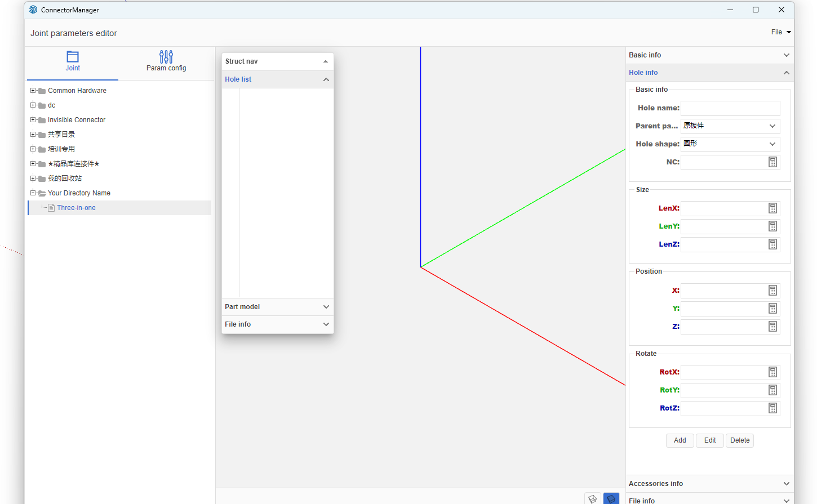The width and height of the screenshot is (817, 504).
Task: Open the Hole shape dropdown
Action: pos(730,144)
